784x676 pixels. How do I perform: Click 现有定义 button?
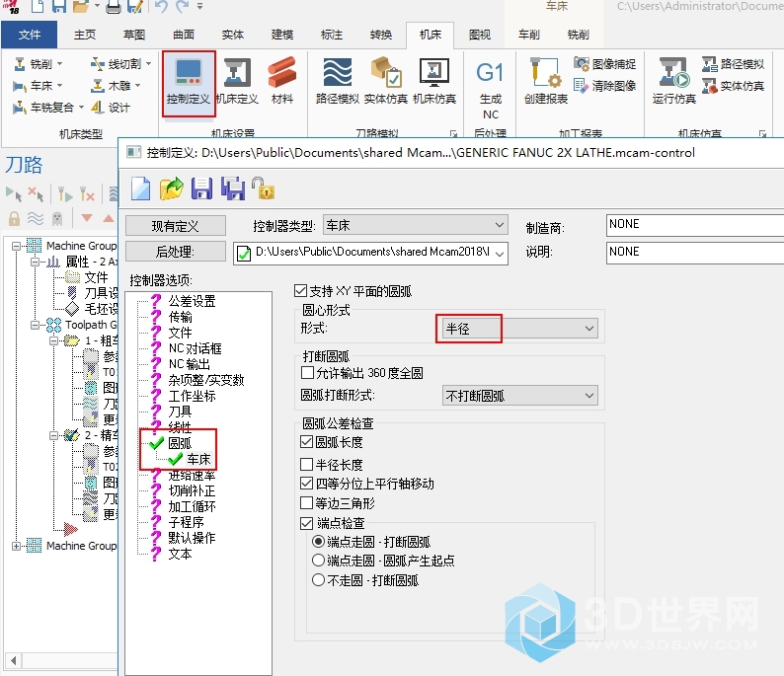coord(176,226)
